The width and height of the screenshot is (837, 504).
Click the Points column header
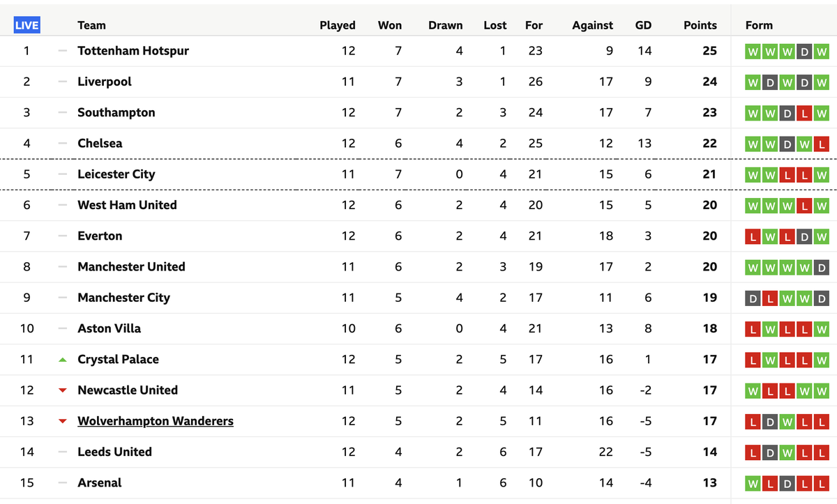tap(700, 25)
